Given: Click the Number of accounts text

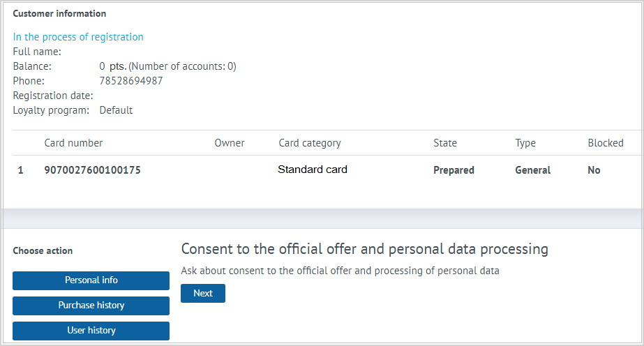Looking at the screenshot, I should click(x=183, y=66).
